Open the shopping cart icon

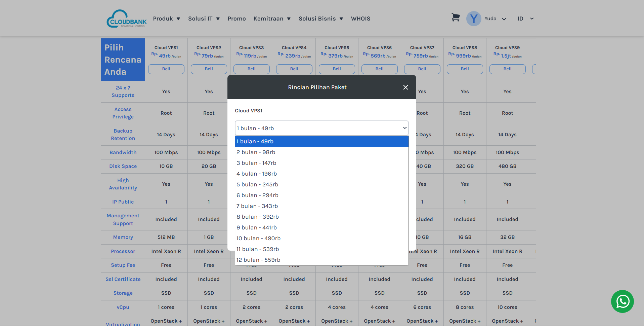click(455, 17)
